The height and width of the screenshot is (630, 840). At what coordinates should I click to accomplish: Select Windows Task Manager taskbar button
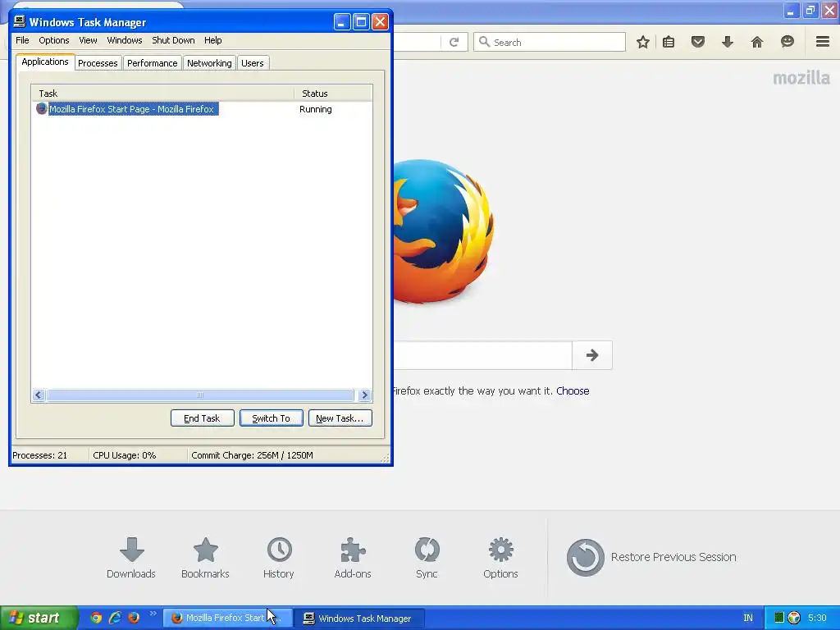(x=361, y=619)
